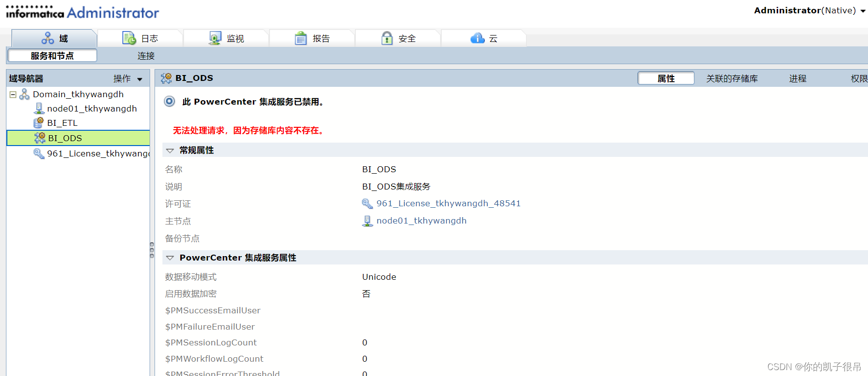Click the cloud icon on 云 tab

(x=477, y=38)
